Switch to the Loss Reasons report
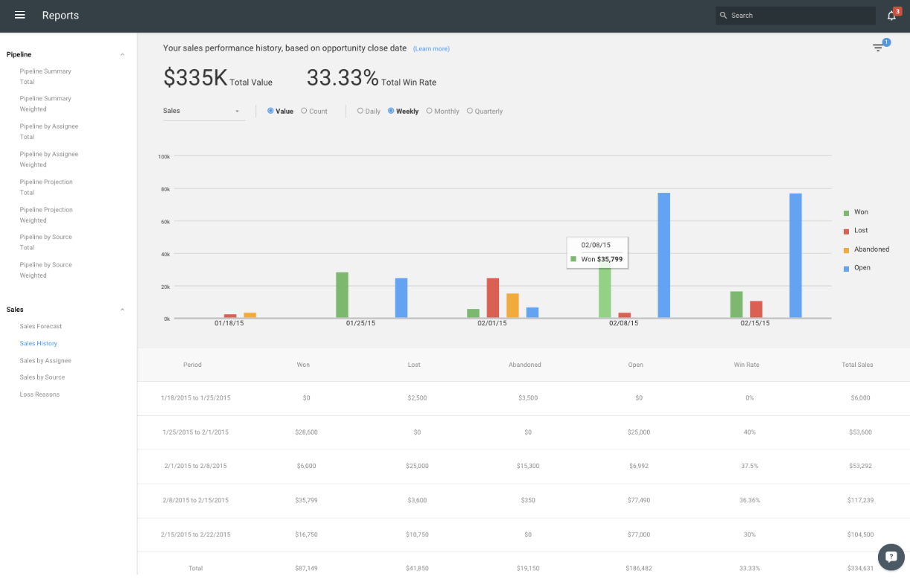This screenshot has width=910, height=588. pyautogui.click(x=38, y=394)
